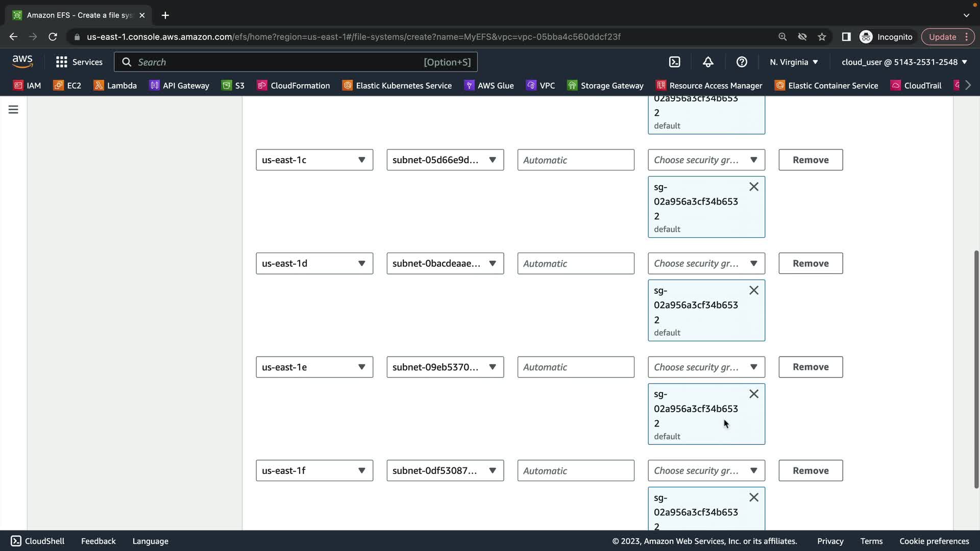Click the page vertical scrollbar
The height and width of the screenshot is (551, 980).
976,367
